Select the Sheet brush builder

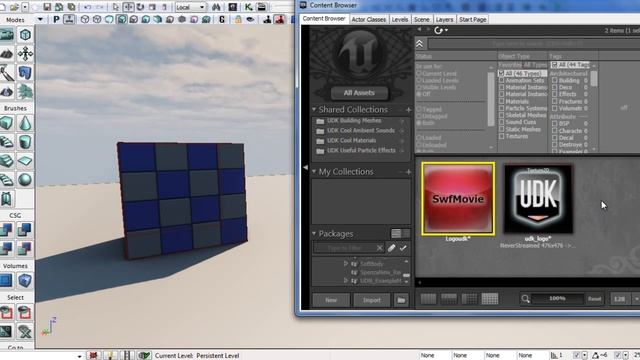[x=25, y=161]
